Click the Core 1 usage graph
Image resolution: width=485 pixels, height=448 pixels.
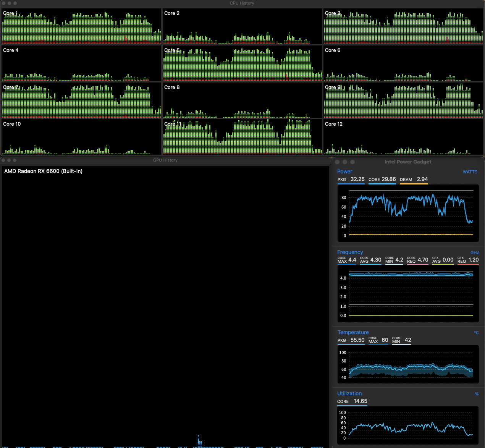81,26
